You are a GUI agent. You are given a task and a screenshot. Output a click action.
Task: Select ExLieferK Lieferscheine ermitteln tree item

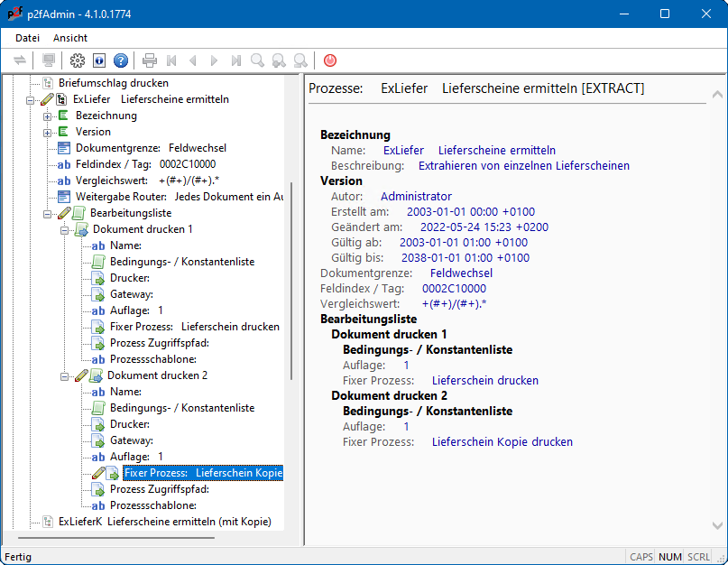[x=164, y=522]
